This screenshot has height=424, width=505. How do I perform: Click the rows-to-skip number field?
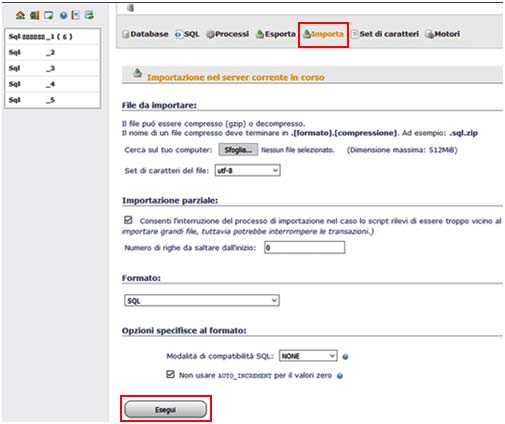[305, 248]
